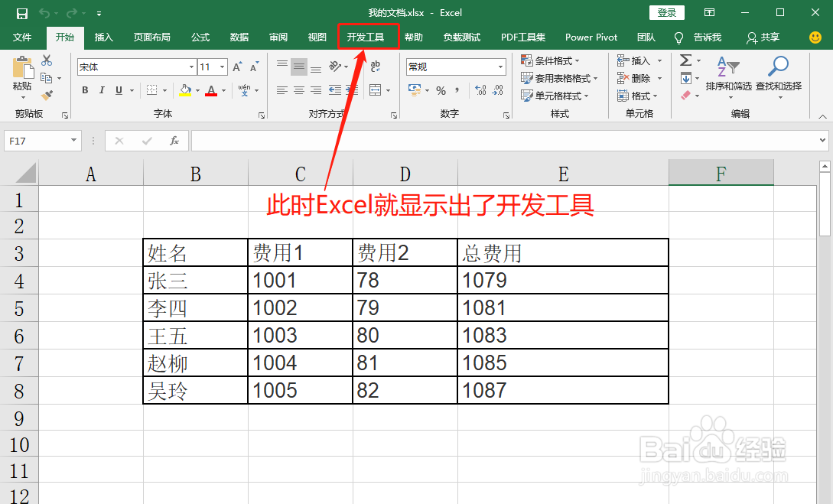Click the ribbon display options icon

click(x=709, y=12)
